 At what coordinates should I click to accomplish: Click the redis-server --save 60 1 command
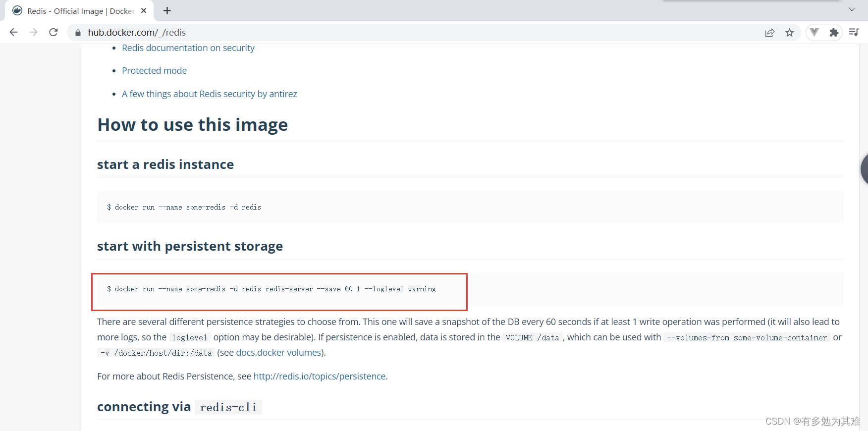point(271,289)
